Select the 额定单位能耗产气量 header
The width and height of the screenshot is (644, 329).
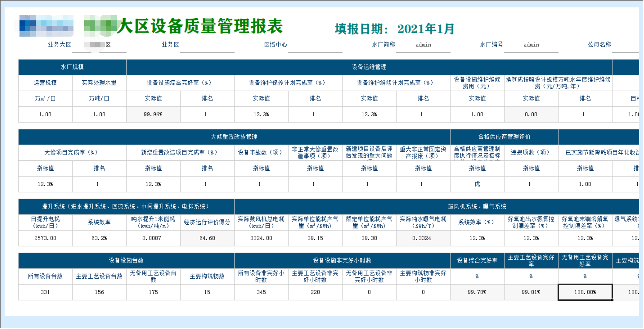click(x=369, y=222)
